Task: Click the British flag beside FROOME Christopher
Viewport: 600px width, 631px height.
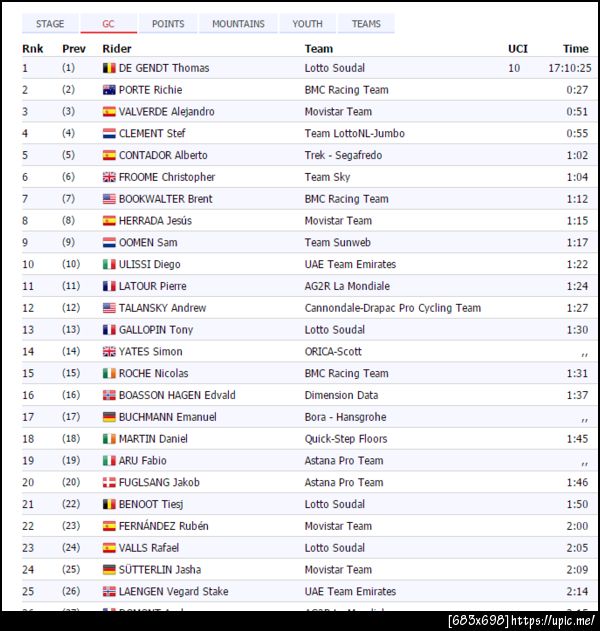Action: pos(109,177)
